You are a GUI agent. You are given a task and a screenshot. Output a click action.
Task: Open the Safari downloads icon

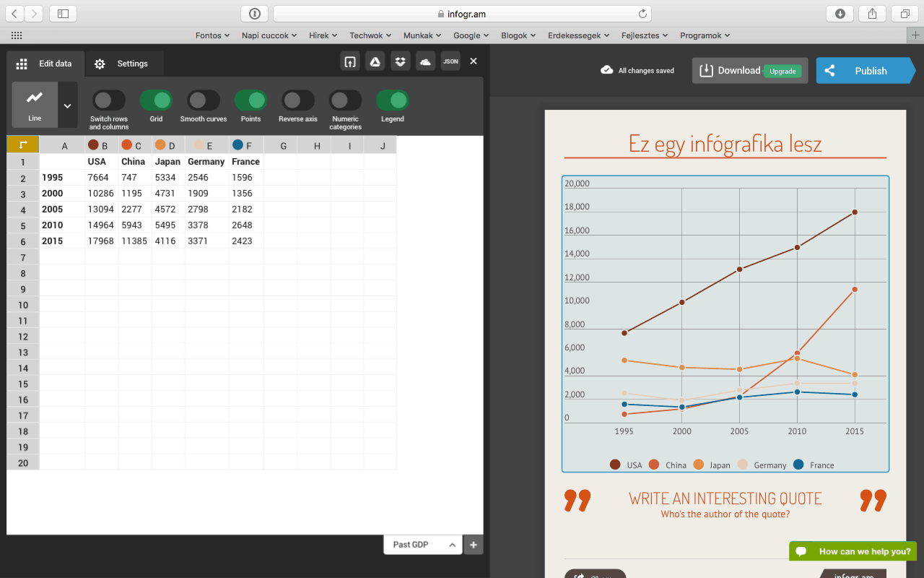[x=840, y=14]
